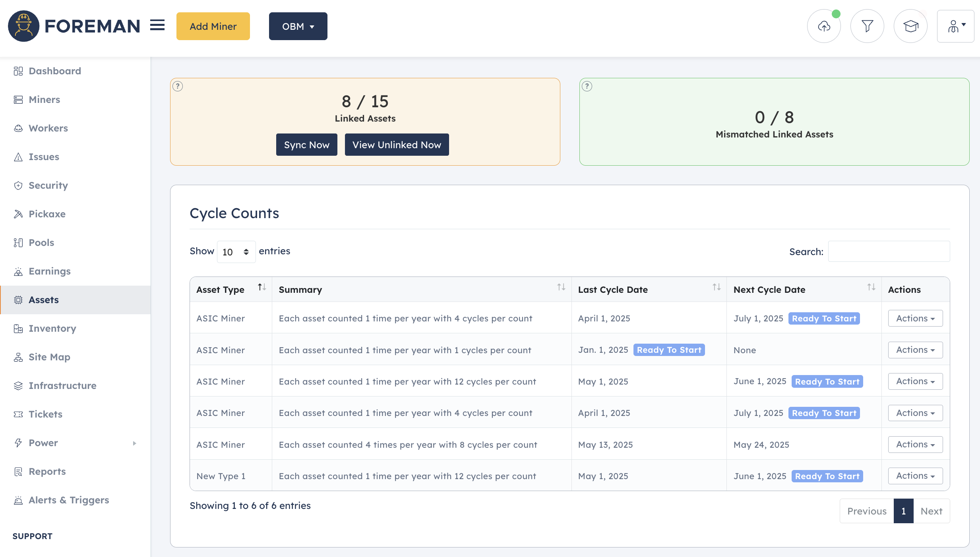Click the Site Map icon
The height and width of the screenshot is (557, 980).
[18, 357]
